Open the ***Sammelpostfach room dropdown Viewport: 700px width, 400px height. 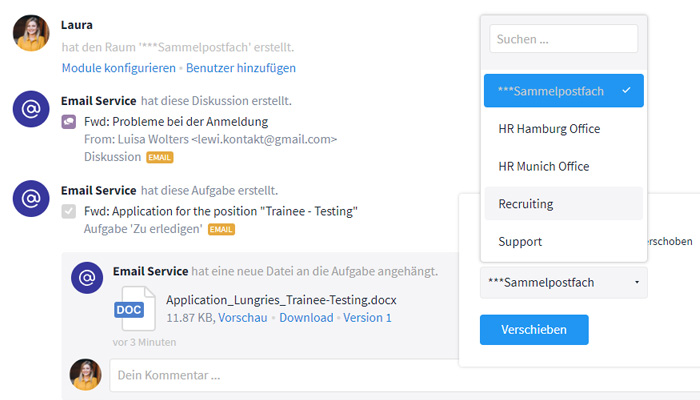(x=563, y=283)
